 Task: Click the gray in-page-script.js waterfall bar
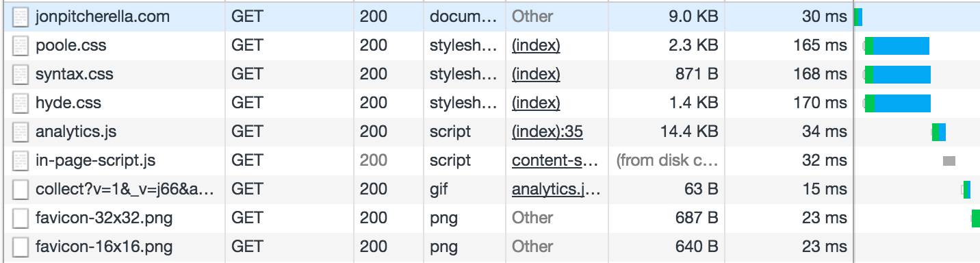949,161
